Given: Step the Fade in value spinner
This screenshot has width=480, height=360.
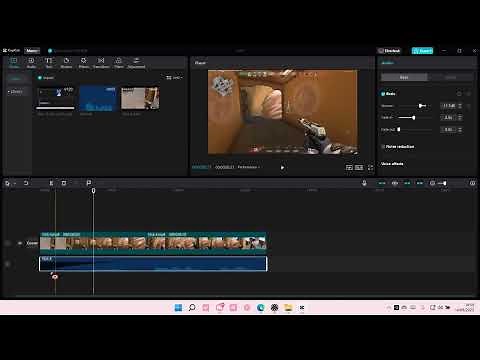Looking at the screenshot, I should 460,118.
